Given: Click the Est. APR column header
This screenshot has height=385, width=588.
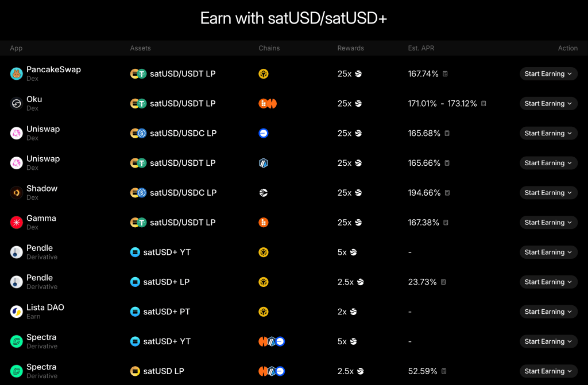Looking at the screenshot, I should pos(421,48).
